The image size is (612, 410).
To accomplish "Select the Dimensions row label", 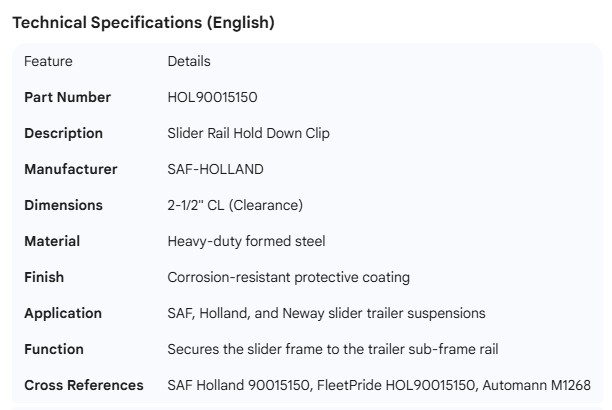I will 63,205.
